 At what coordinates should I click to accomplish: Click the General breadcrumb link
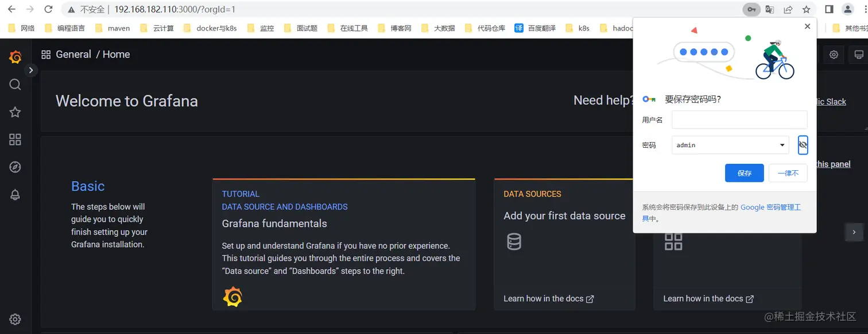coord(73,54)
